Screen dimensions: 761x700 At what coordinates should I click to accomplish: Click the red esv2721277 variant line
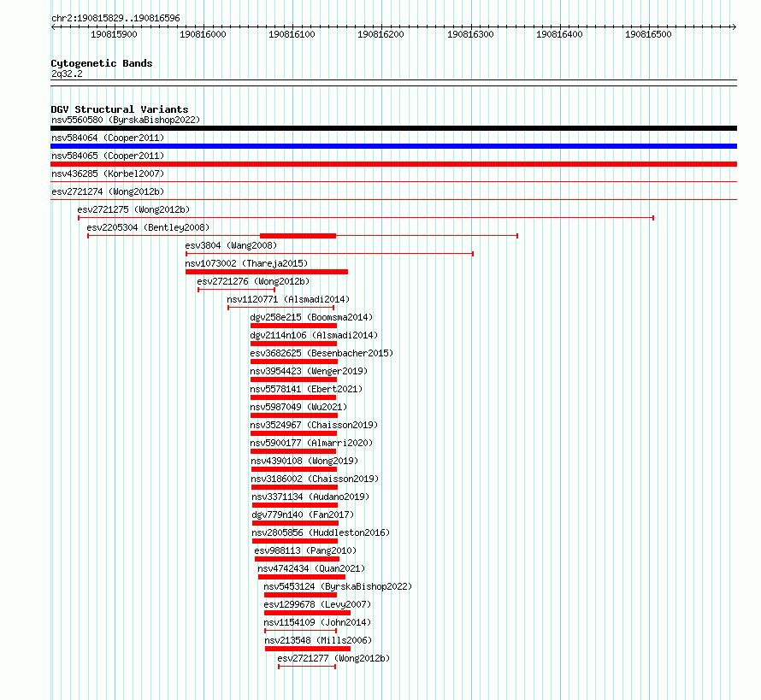point(307,667)
